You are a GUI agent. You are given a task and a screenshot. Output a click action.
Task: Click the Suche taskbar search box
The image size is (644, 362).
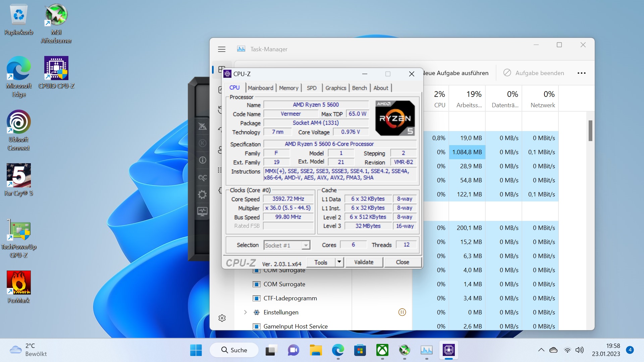pos(234,350)
